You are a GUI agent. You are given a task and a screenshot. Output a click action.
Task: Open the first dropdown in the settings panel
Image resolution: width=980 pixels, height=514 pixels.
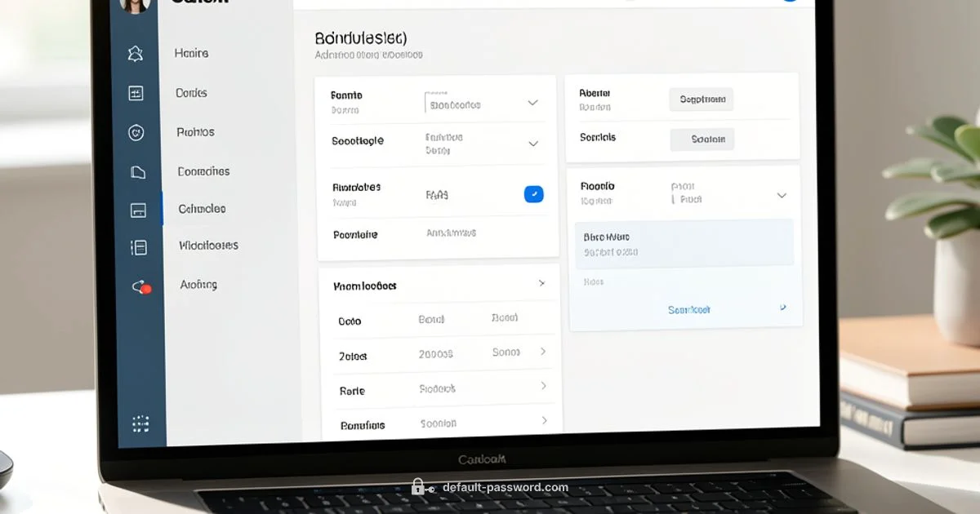click(532, 103)
